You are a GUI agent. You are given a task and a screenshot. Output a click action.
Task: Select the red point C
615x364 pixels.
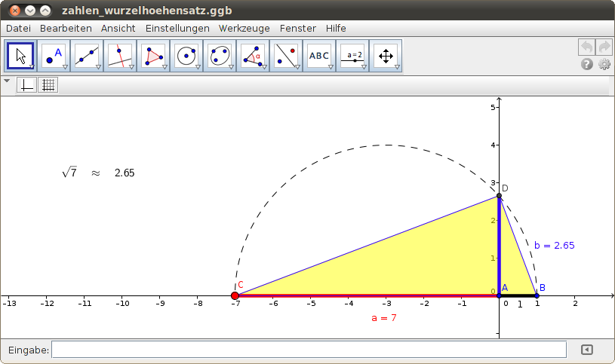(x=235, y=296)
